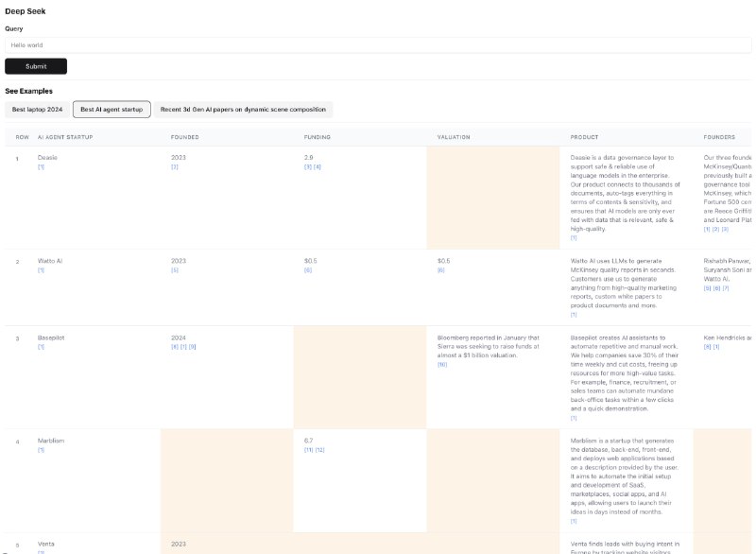756x554 pixels.
Task: Open citation [1] under Marblism name
Action: [x=41, y=450]
